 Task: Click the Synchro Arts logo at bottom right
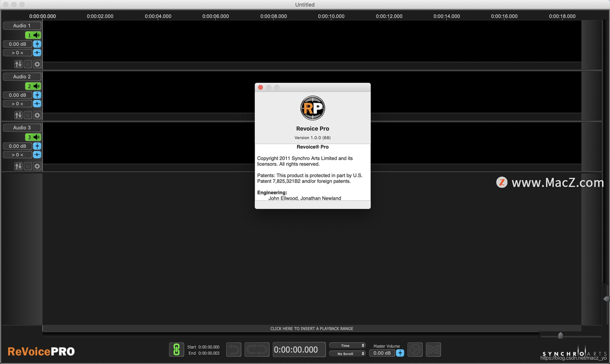(x=574, y=351)
